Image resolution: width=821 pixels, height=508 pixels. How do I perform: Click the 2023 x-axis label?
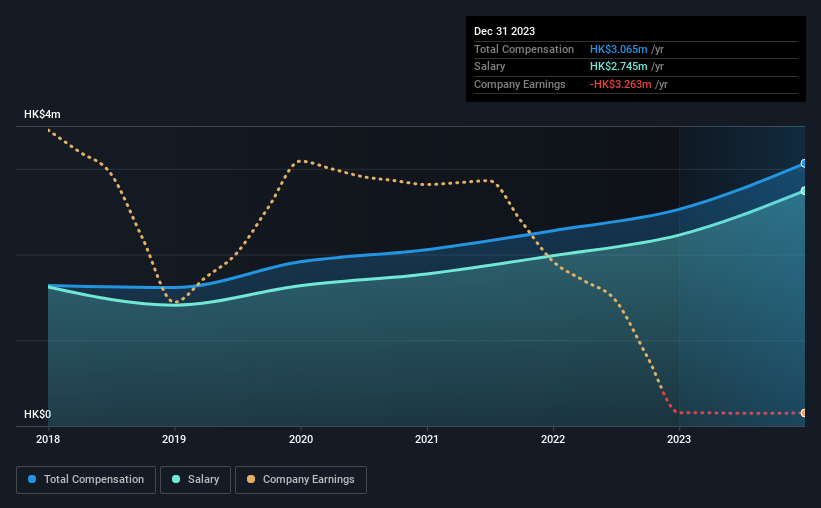[x=679, y=439]
